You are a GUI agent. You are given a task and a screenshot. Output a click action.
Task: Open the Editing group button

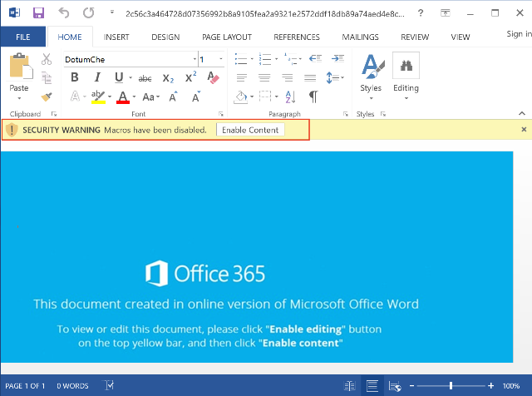click(406, 77)
